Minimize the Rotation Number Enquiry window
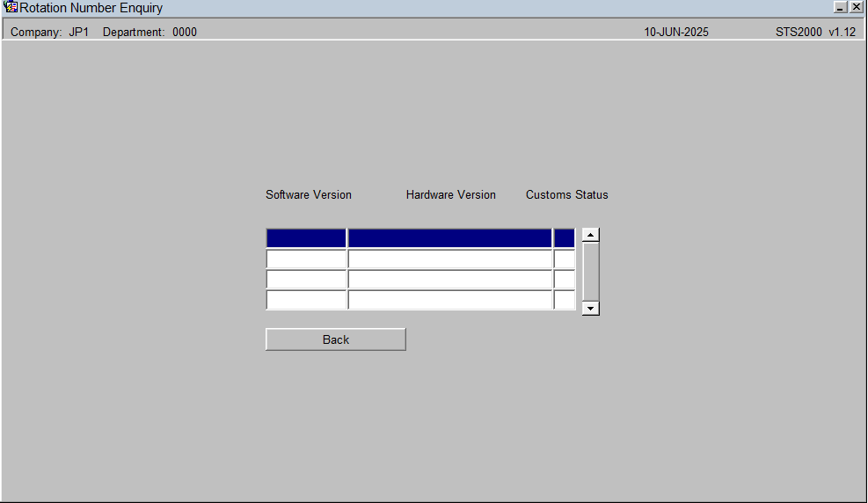Screen dimensions: 868x503 pyautogui.click(x=841, y=7)
